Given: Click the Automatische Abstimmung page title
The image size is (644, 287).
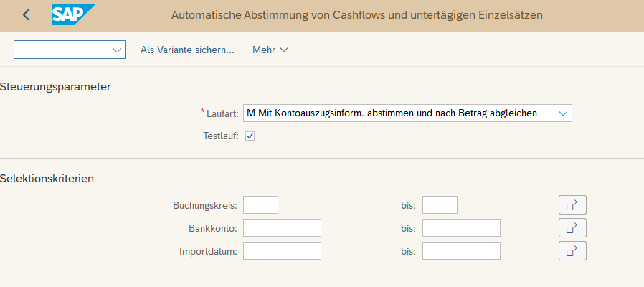Looking at the screenshot, I should pyautogui.click(x=357, y=15).
